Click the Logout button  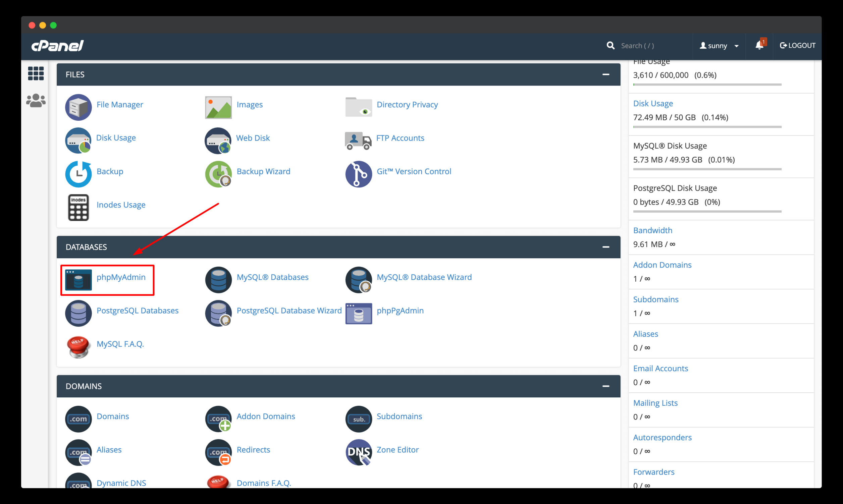coord(797,46)
